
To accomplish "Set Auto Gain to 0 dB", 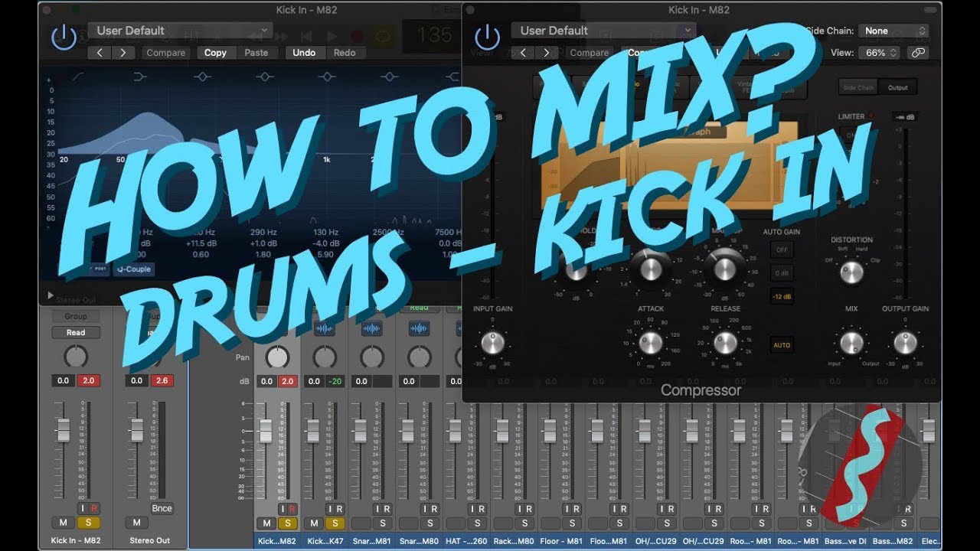I will [x=782, y=272].
